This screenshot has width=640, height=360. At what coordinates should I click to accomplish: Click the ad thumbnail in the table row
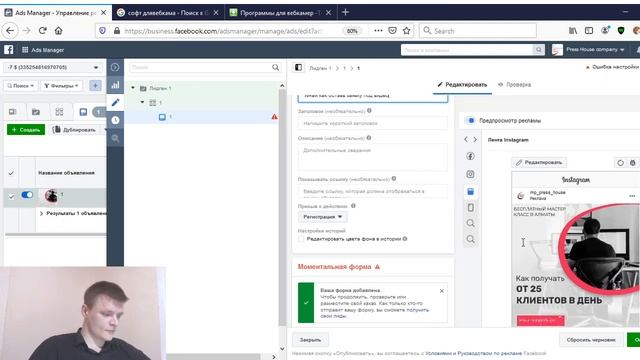pyautogui.click(x=51, y=196)
